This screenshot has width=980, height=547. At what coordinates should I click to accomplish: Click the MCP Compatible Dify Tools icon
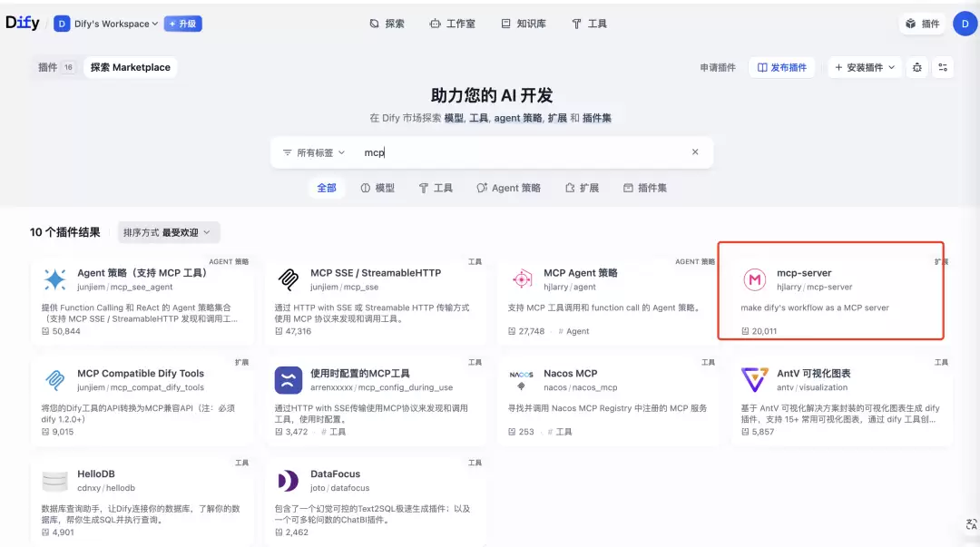pyautogui.click(x=55, y=379)
